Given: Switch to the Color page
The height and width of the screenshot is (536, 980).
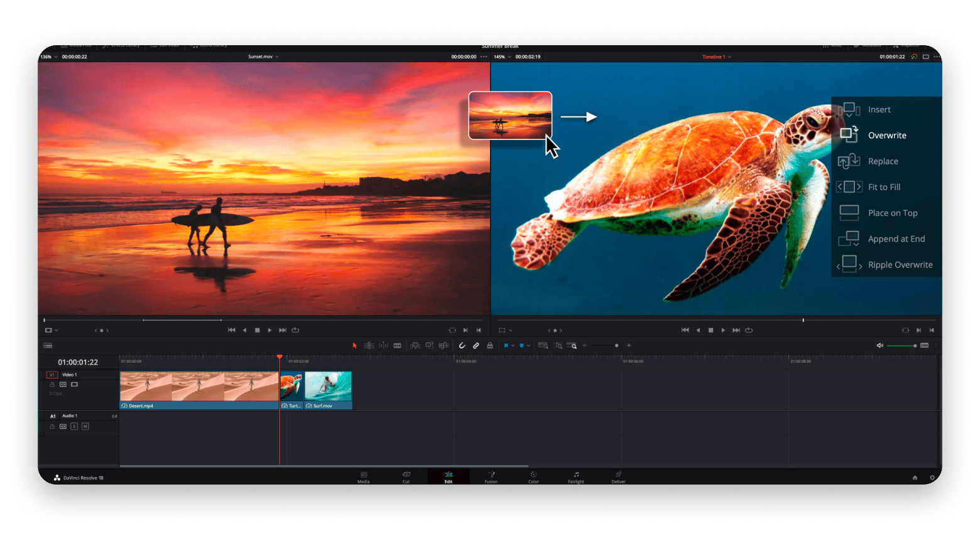Looking at the screenshot, I should 533,478.
